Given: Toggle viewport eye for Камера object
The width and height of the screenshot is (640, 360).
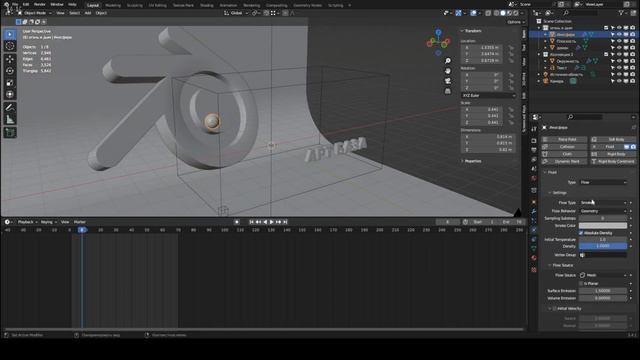Looking at the screenshot, I should [x=619, y=81].
